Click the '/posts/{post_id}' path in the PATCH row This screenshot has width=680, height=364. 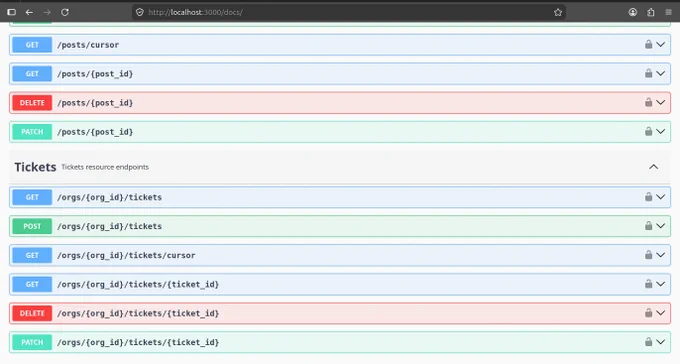coord(95,132)
